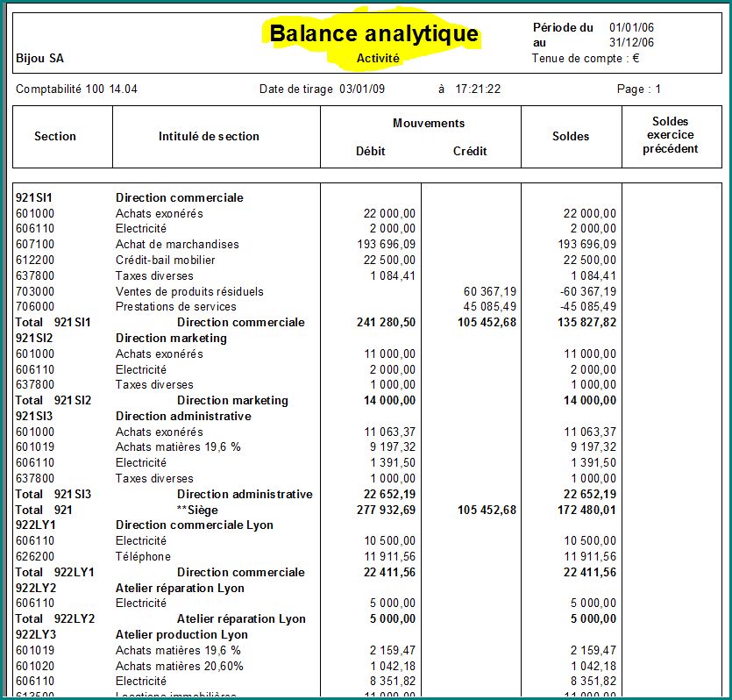Select section code '921SI3'
The image size is (732, 700).
(34, 416)
